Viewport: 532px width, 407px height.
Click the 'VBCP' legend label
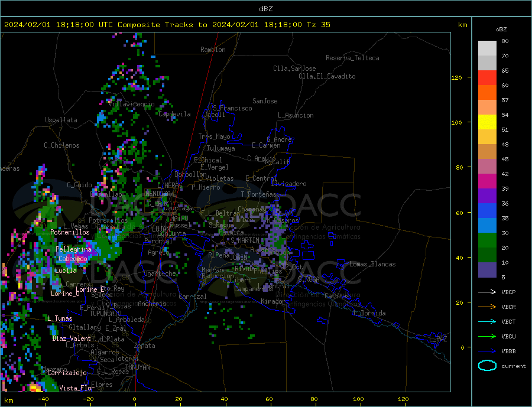point(508,292)
